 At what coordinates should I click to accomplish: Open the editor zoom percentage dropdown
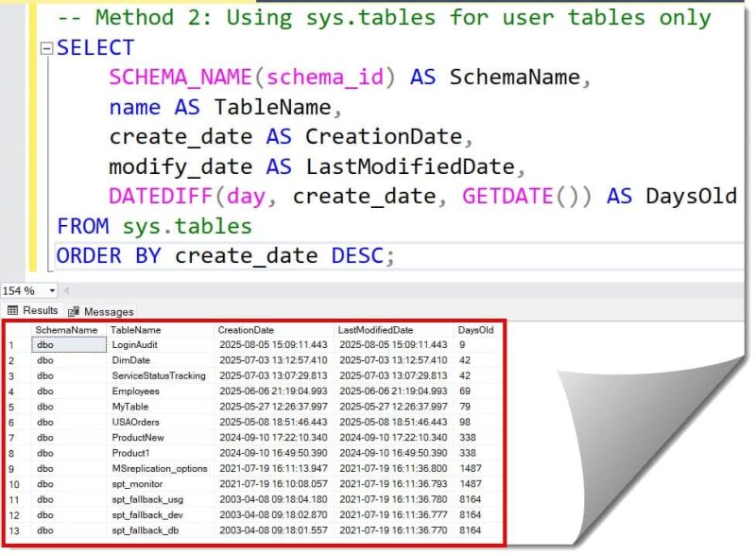(53, 290)
